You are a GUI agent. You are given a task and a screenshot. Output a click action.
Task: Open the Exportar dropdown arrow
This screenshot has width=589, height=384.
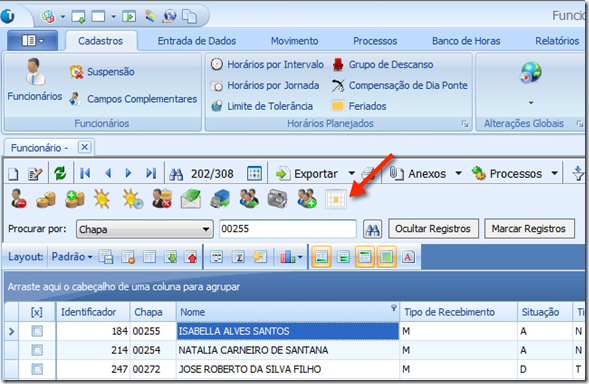point(352,174)
